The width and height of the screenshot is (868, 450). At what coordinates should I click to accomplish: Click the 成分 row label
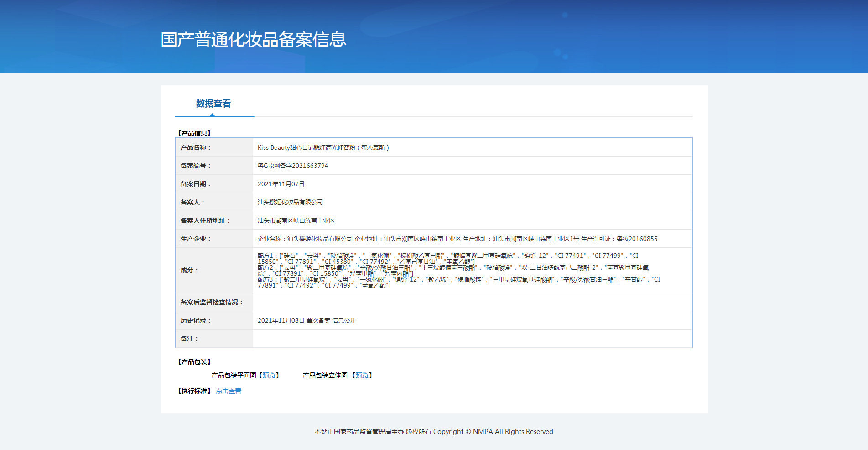coord(189,270)
